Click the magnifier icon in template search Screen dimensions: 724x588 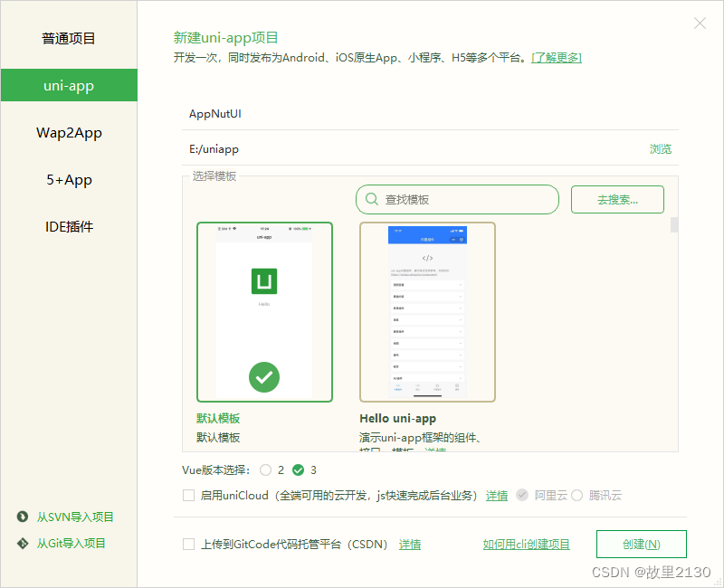pyautogui.click(x=372, y=199)
